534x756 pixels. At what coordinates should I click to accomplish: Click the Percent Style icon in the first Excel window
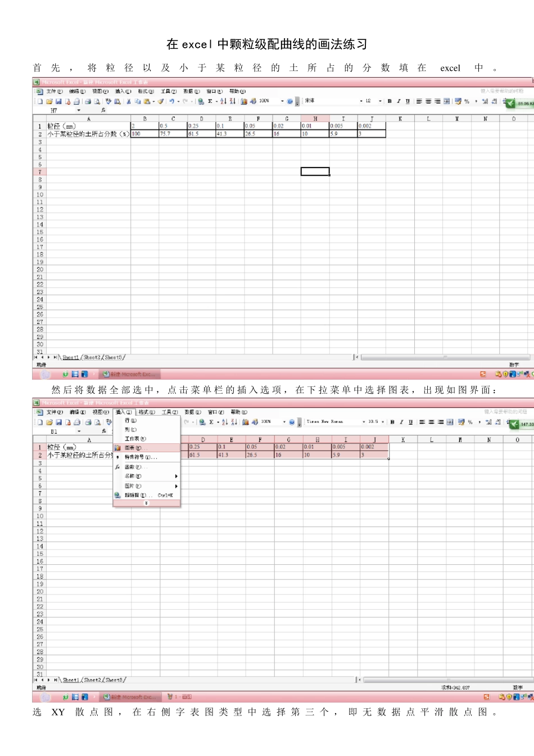click(467, 101)
